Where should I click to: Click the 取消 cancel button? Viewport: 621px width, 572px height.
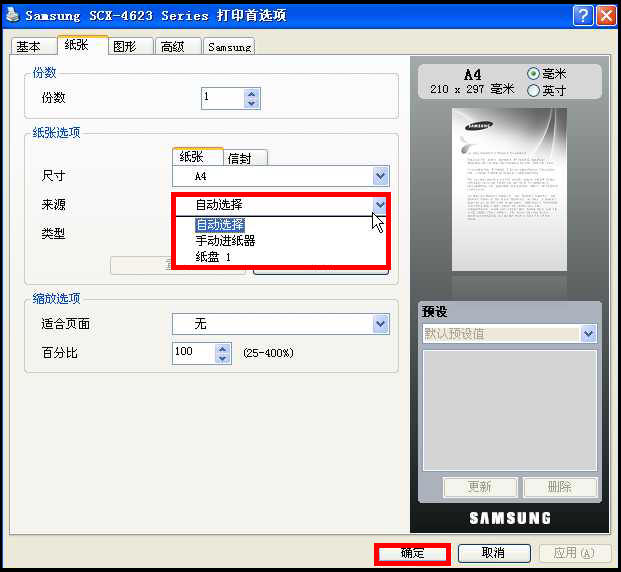[x=493, y=553]
